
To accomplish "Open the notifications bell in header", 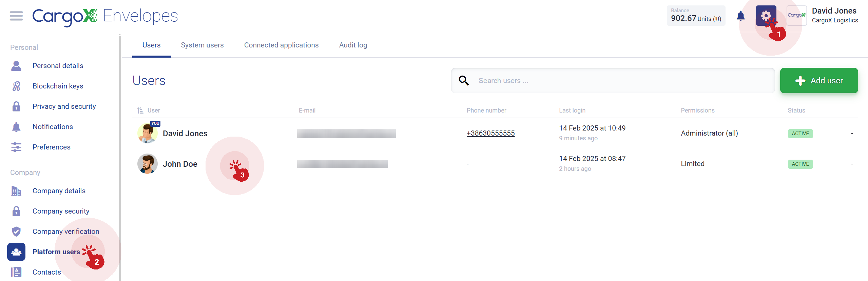I will click(740, 16).
